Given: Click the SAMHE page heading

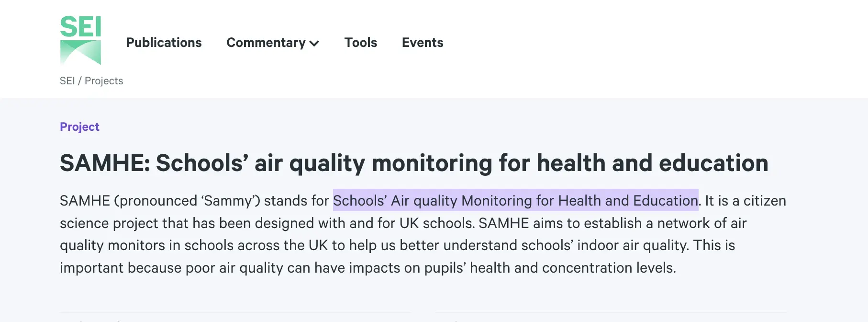Looking at the screenshot, I should [x=414, y=163].
